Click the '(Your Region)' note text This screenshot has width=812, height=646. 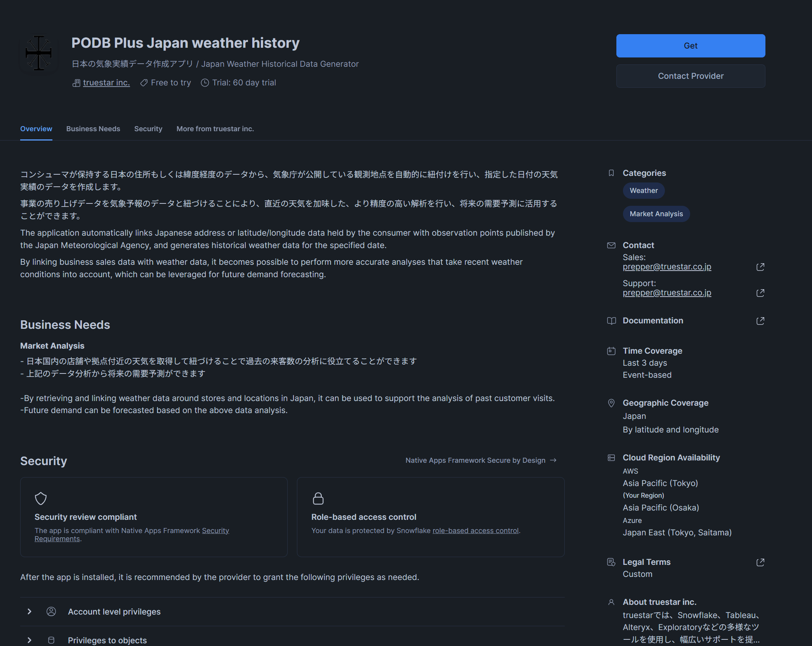tap(644, 496)
